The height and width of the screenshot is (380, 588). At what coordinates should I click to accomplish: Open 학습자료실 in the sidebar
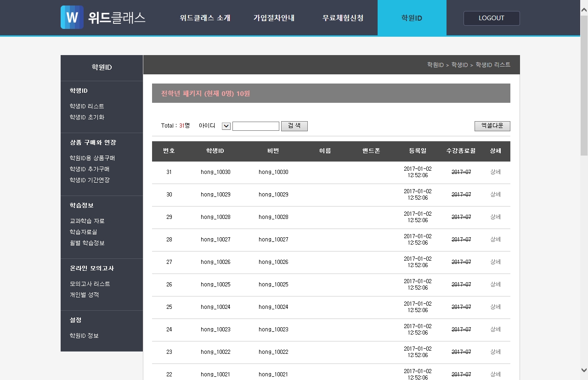tap(84, 232)
